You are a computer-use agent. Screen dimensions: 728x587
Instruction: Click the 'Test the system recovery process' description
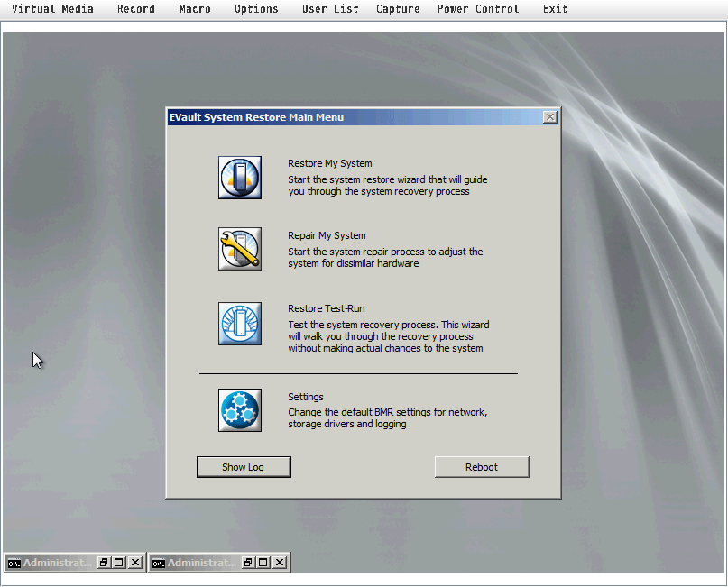coord(388,336)
